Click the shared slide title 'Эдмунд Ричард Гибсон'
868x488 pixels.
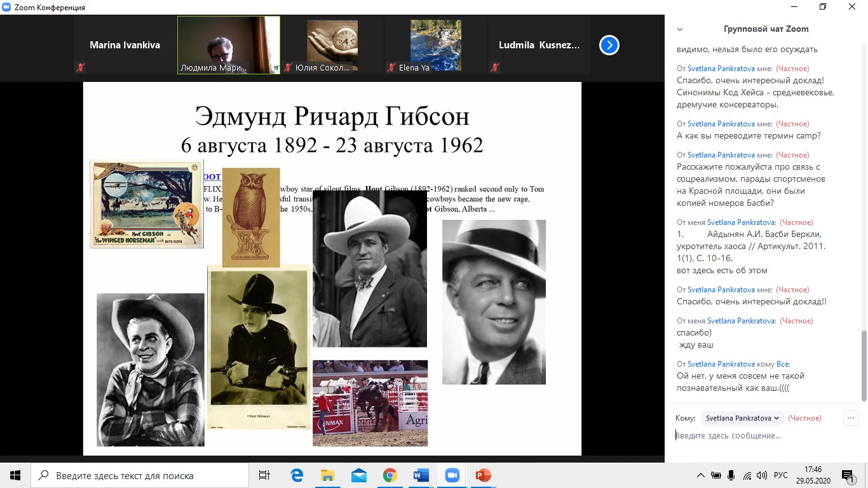[332, 116]
